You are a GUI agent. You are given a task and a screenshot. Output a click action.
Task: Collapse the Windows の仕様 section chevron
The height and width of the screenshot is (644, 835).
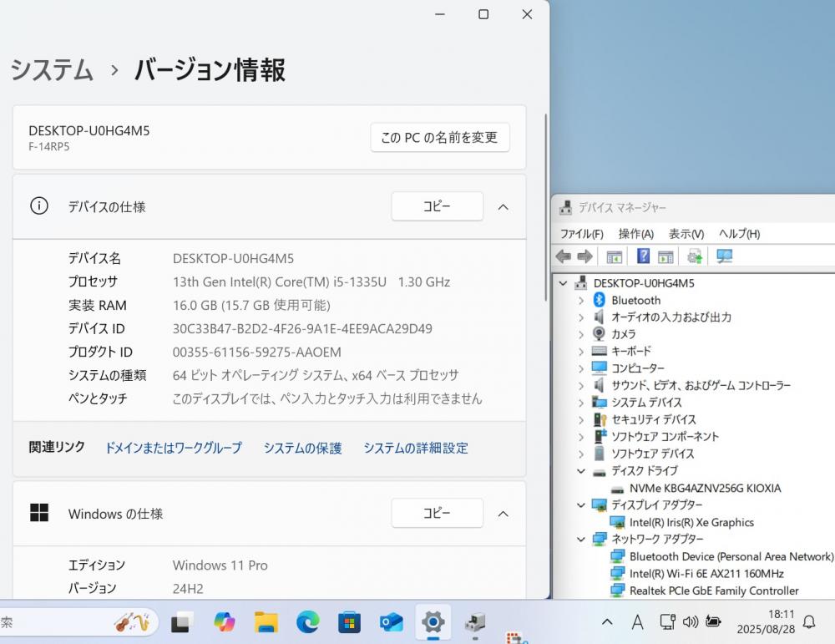click(x=504, y=514)
